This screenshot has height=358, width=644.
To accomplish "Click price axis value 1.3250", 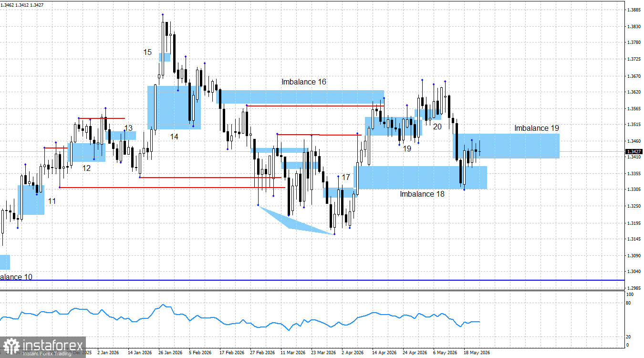I will point(634,206).
